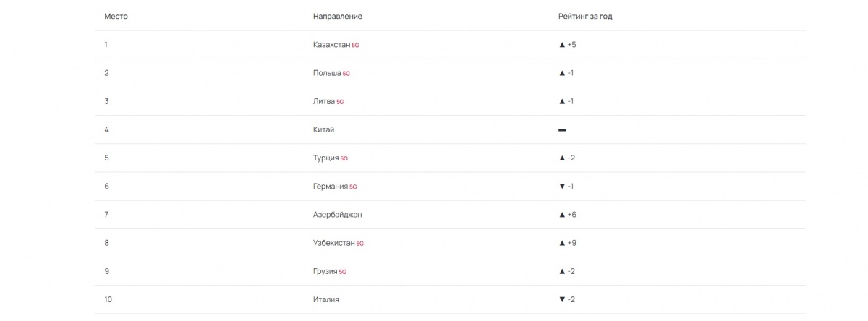Click the down arrow in Германия's rating

click(x=562, y=187)
